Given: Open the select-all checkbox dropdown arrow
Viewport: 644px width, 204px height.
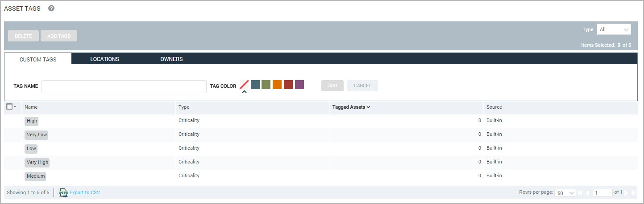Looking at the screenshot, I should coord(15,107).
